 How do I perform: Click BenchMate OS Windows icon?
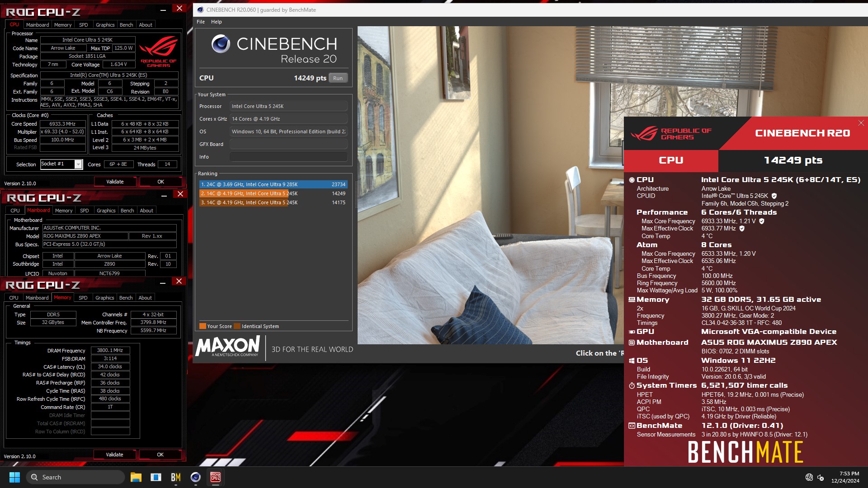(x=632, y=361)
